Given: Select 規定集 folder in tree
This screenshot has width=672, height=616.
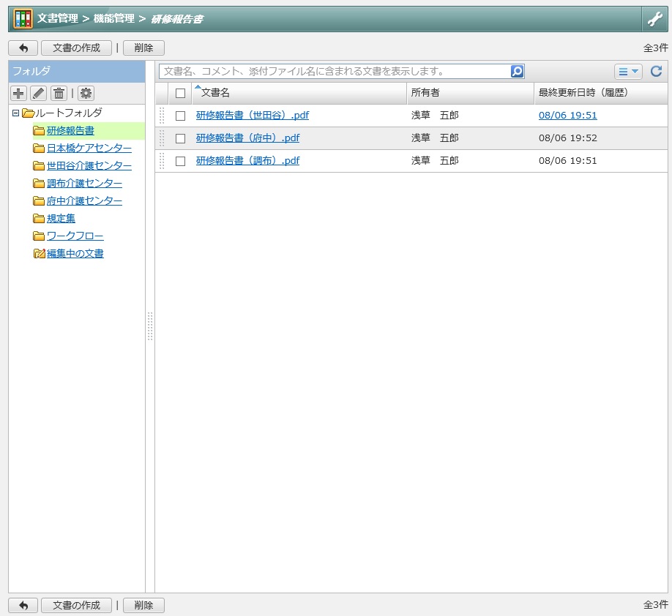Looking at the screenshot, I should tap(61, 219).
